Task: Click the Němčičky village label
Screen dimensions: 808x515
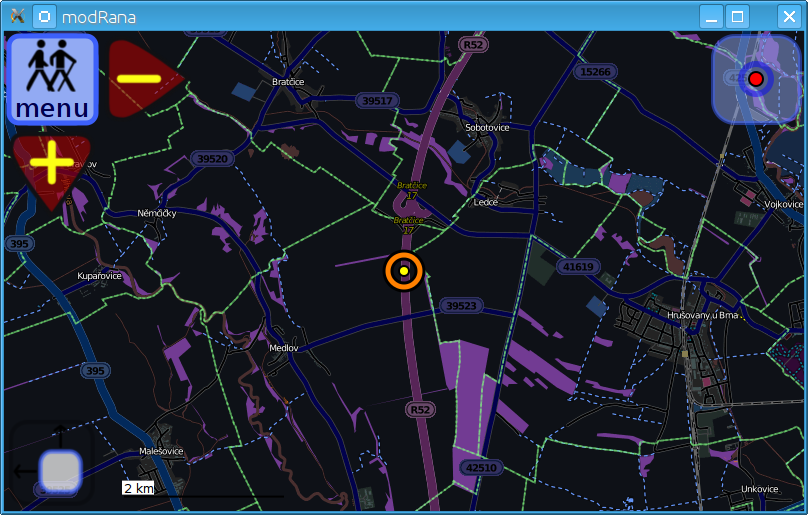Action: pos(157,214)
